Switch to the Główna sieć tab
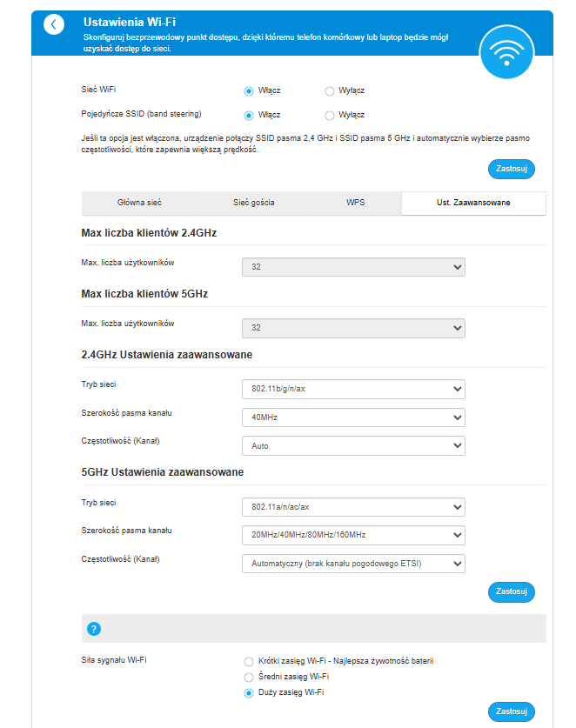The width and height of the screenshot is (576, 728). coord(139,203)
